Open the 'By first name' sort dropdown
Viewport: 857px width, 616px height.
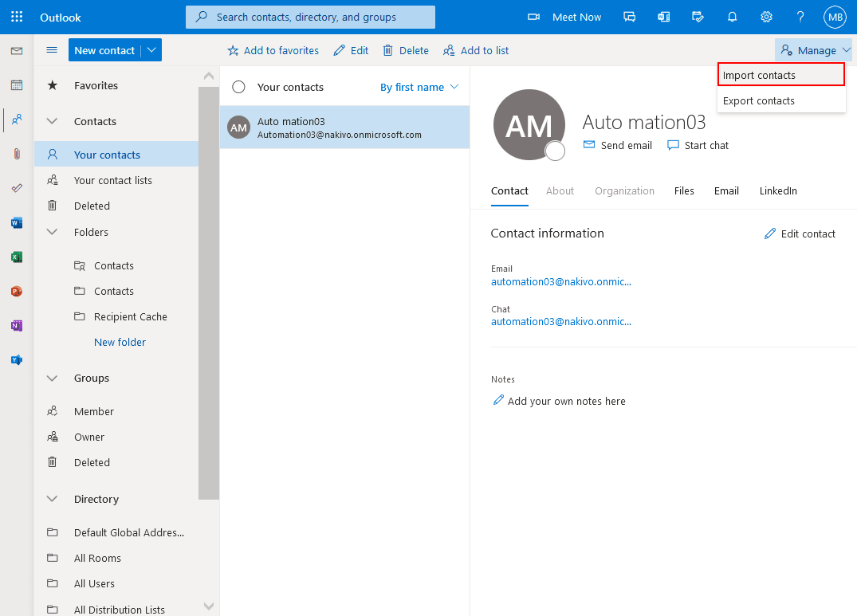[419, 87]
